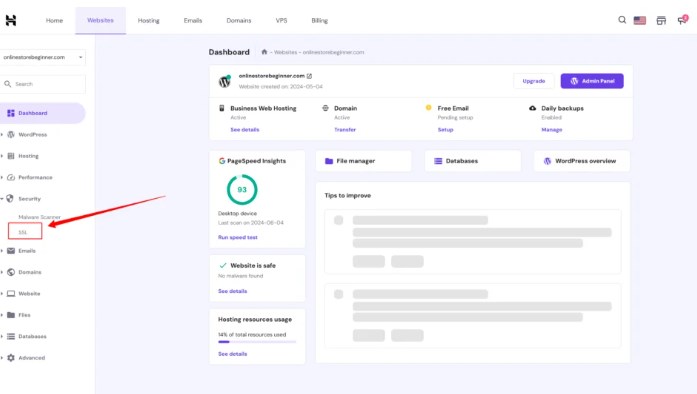Viewport: 697px width, 394px height.
Task: Click the sidebar Search field
Action: pos(43,84)
